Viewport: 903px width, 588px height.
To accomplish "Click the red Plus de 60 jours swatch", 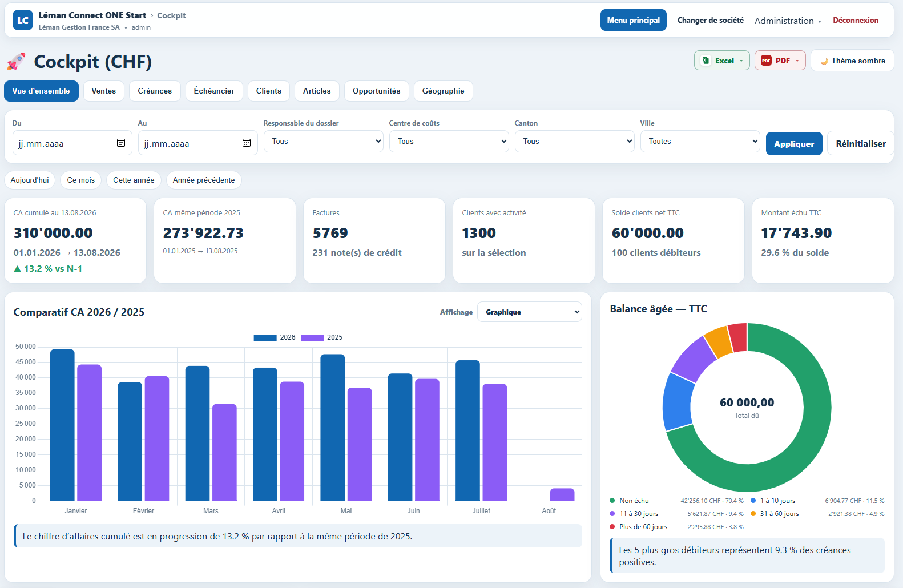I will [x=612, y=527].
